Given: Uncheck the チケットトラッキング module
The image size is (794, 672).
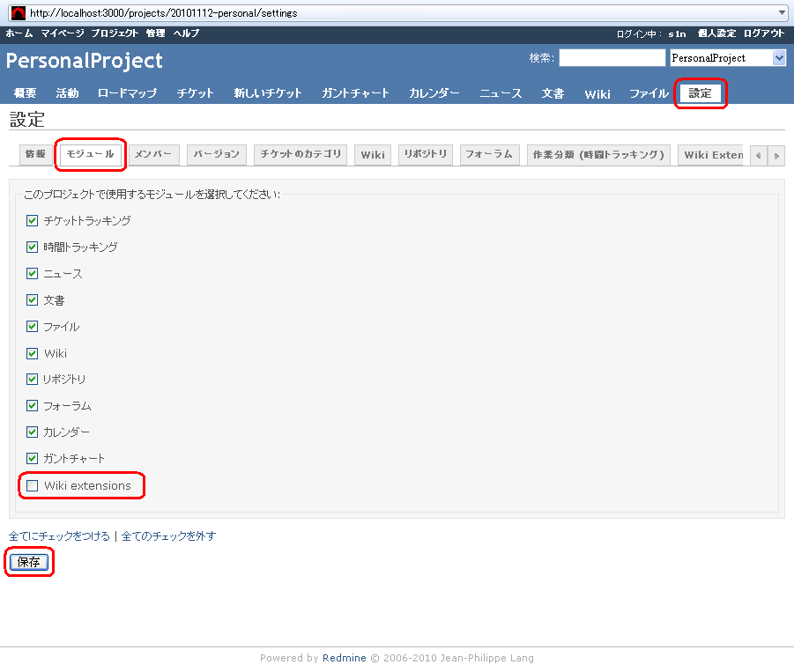Looking at the screenshot, I should 33,221.
